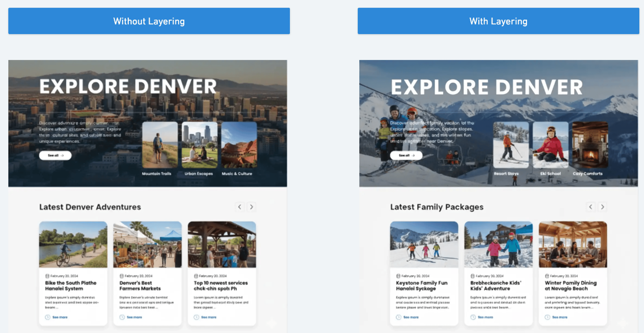Image resolution: width=644 pixels, height=333 pixels.
Task: Click calendar icon on Brebheckenche Kids' card
Action: point(472,276)
